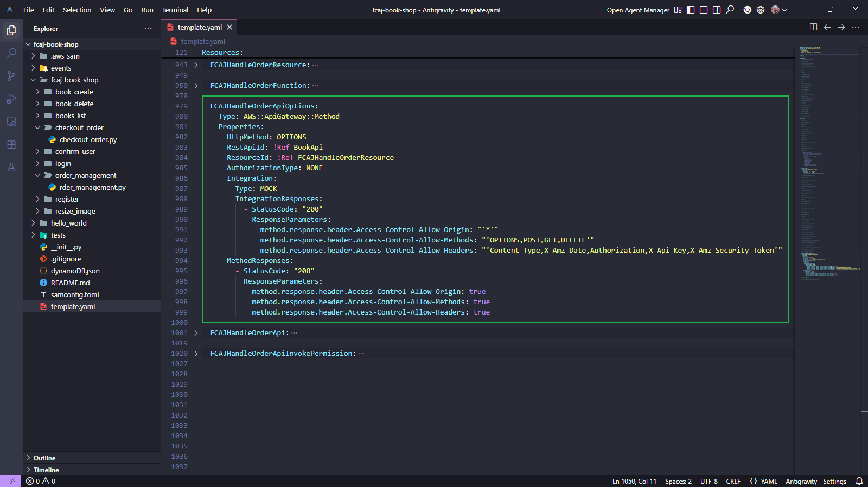Click template.yaml in the breadcrumb
868x487 pixels.
coord(203,41)
